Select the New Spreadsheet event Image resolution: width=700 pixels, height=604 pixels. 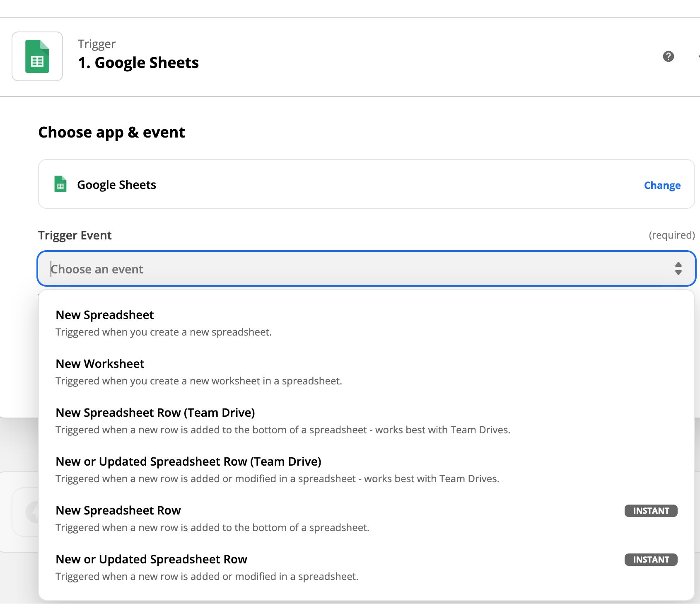[367, 323]
